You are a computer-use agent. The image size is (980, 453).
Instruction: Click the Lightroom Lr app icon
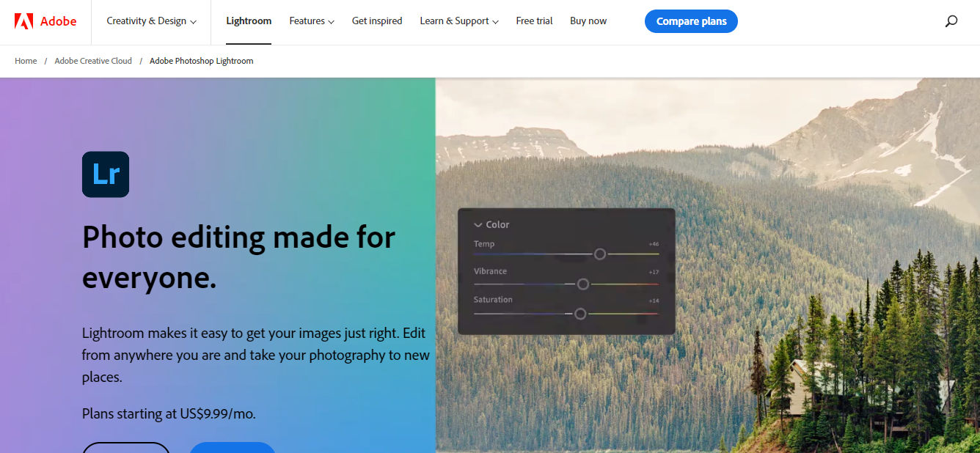106,174
